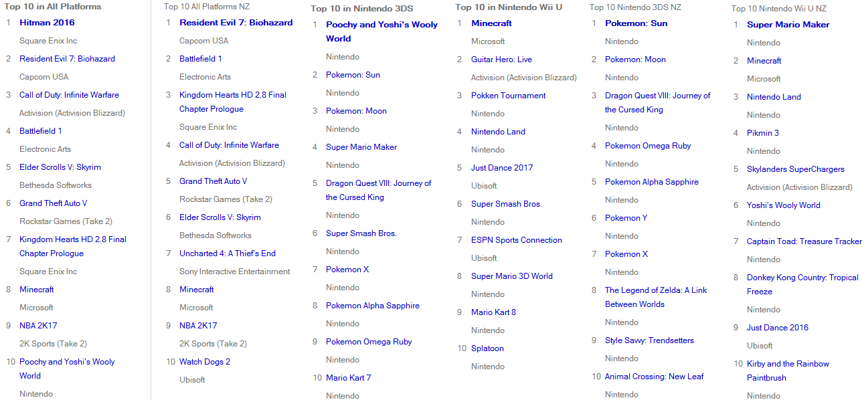Open Hitman 2016 link in All Platforms
Screen dimensions: 868x408
47,23
